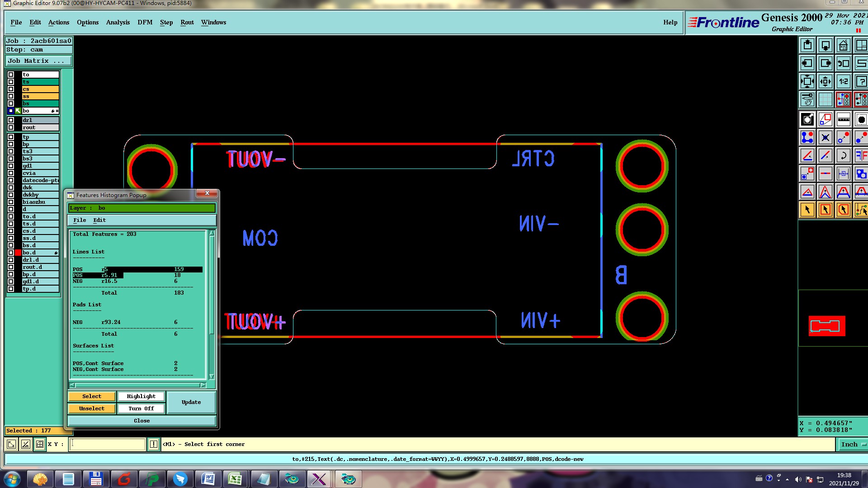
Task: Click the Pan Left icon
Action: point(807,64)
